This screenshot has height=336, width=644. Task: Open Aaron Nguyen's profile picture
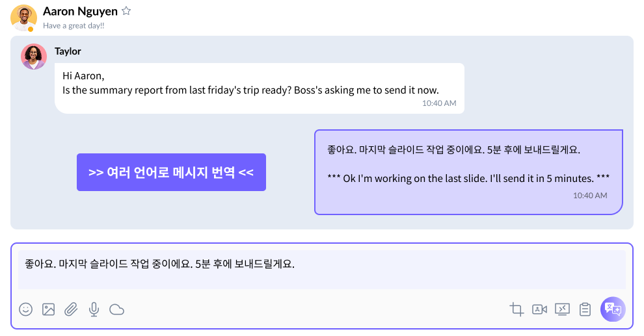pos(24,18)
